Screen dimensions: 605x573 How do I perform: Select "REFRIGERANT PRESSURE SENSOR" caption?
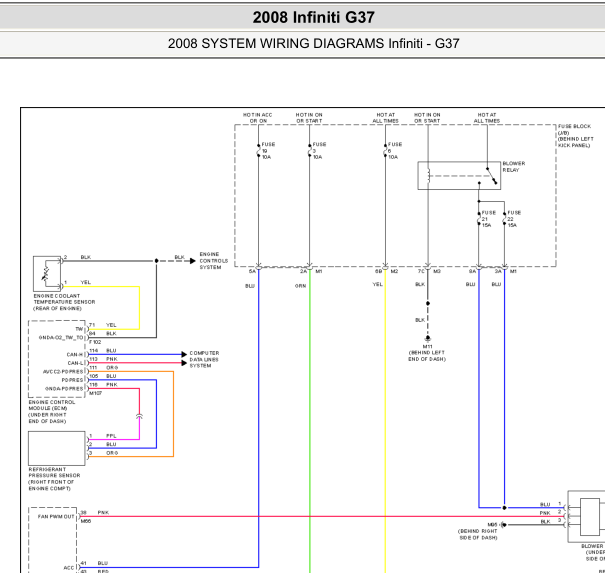tap(54, 472)
